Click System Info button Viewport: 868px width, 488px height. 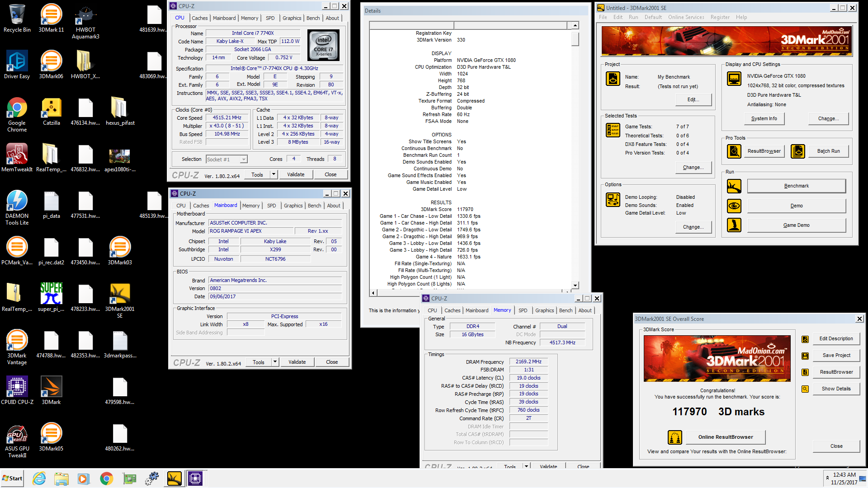(x=764, y=118)
